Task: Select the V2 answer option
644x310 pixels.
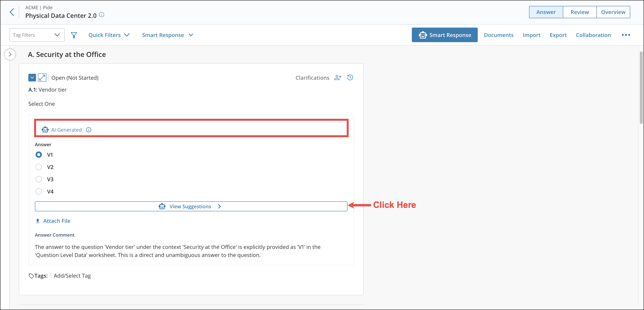Action: click(39, 167)
